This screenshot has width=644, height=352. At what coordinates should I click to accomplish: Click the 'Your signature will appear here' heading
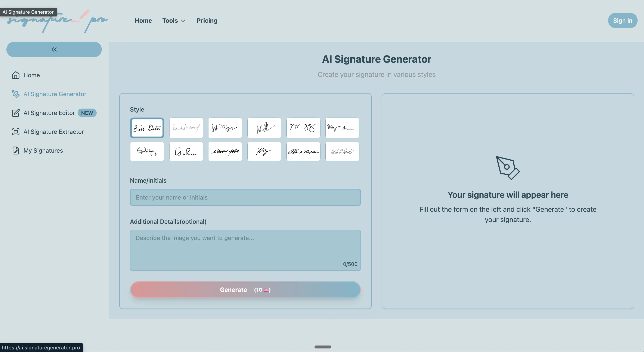click(x=508, y=195)
